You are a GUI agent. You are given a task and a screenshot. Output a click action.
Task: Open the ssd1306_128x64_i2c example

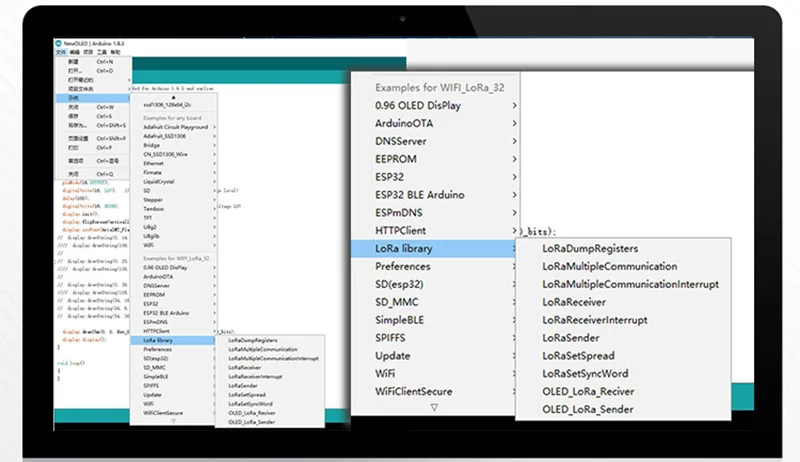point(167,105)
